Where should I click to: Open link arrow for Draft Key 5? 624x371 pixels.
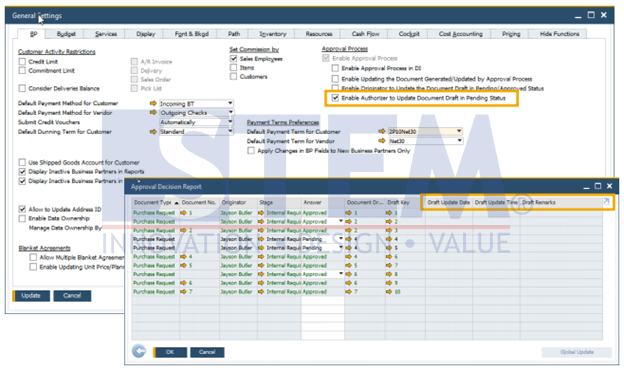click(389, 248)
